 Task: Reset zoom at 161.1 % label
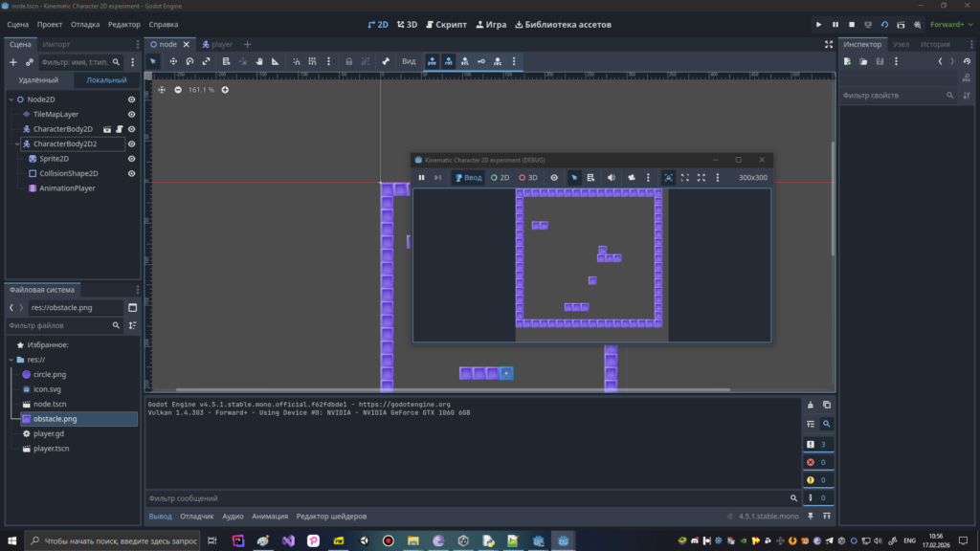[201, 90]
